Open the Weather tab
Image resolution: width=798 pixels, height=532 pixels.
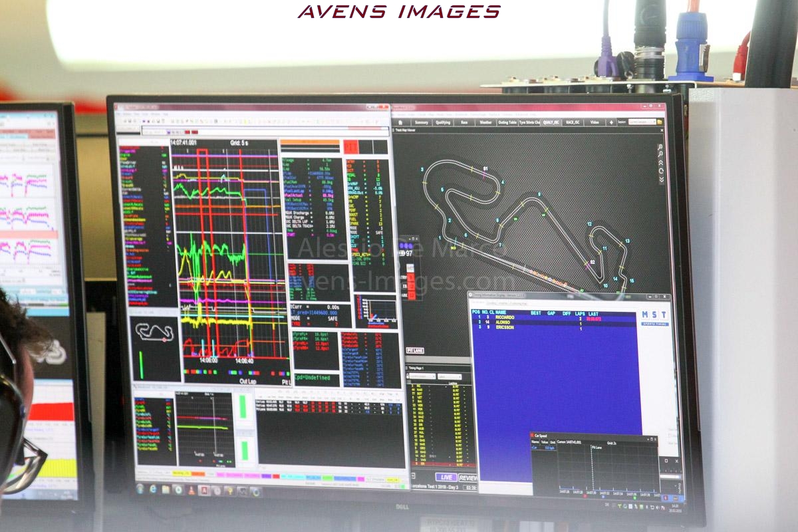(486, 122)
